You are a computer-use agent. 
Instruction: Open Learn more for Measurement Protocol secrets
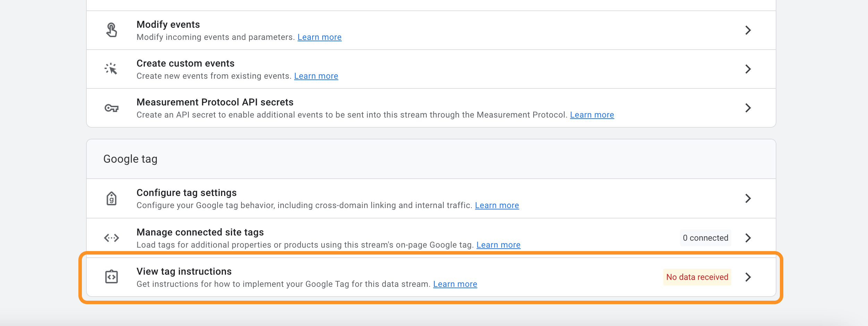[592, 115]
